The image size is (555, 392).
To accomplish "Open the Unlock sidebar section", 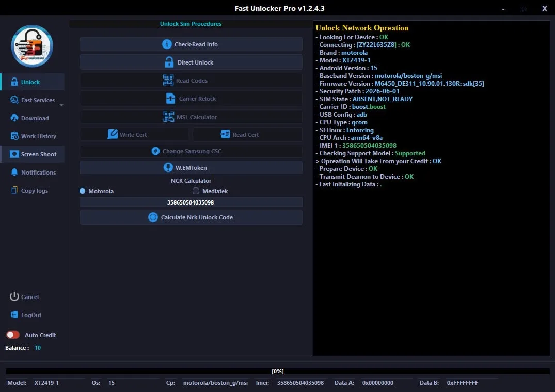I will click(x=32, y=82).
